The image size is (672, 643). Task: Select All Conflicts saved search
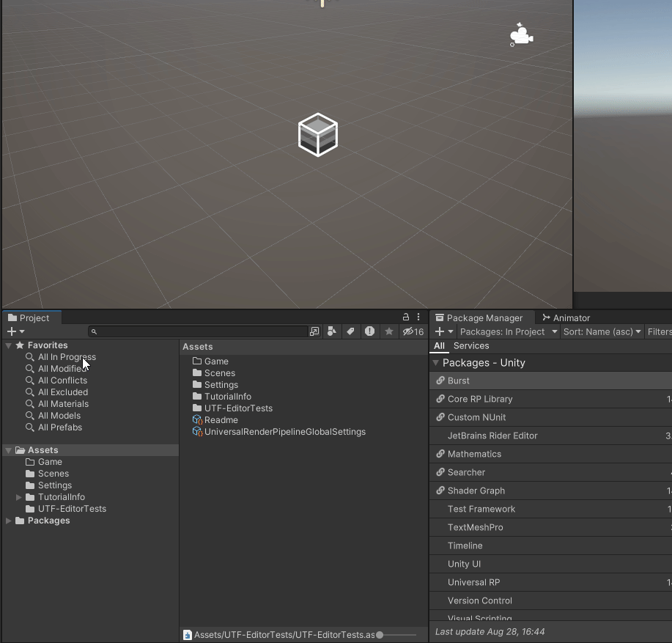62,381
